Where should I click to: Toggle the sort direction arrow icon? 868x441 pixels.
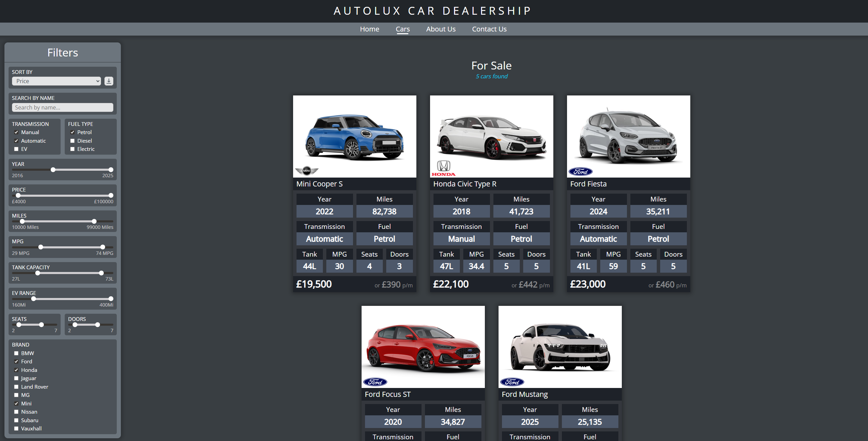click(x=109, y=81)
